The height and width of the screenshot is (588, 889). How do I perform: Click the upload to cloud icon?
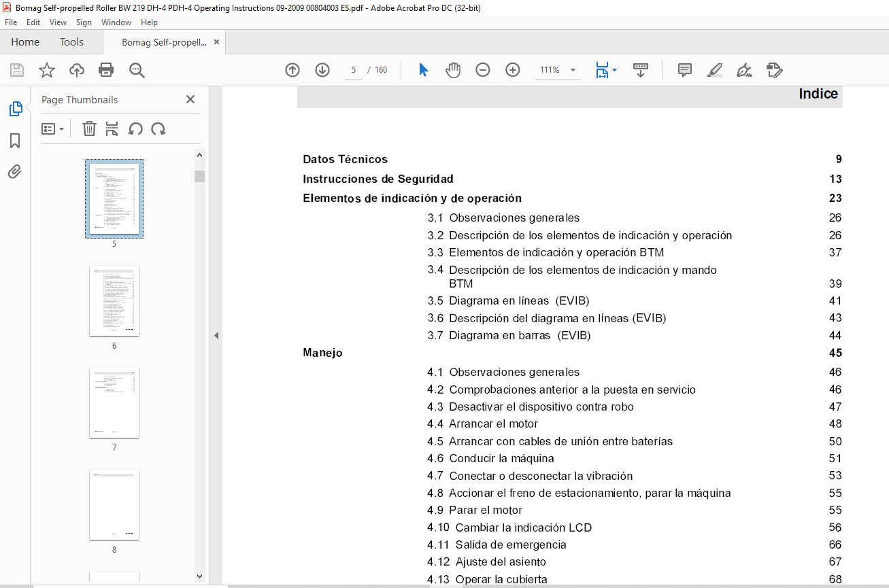(x=77, y=70)
